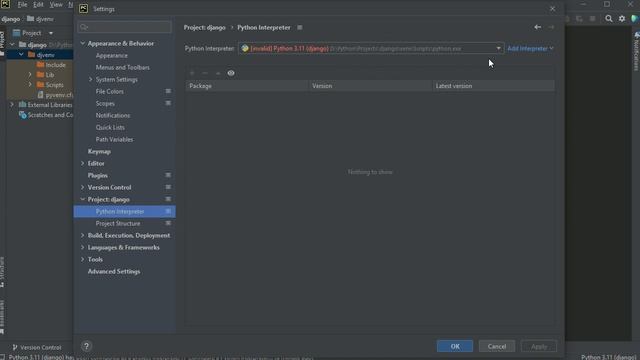Image resolution: width=640 pixels, height=360 pixels.
Task: Click the OK button
Action: pyautogui.click(x=455, y=346)
